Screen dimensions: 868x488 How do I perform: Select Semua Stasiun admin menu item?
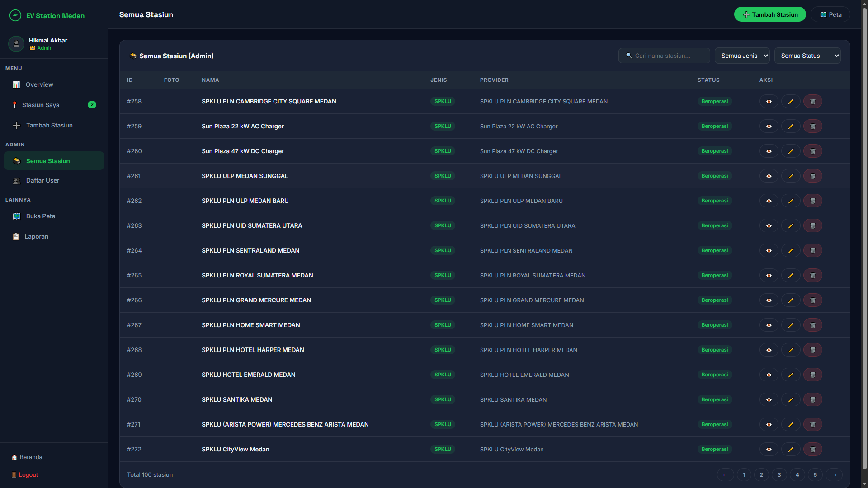[54, 161]
